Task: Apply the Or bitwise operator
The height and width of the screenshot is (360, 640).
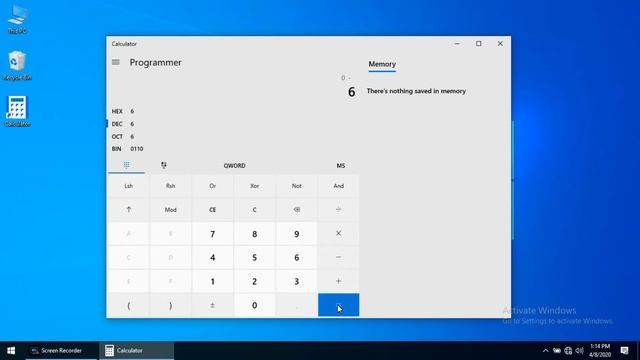Action: coord(213,186)
